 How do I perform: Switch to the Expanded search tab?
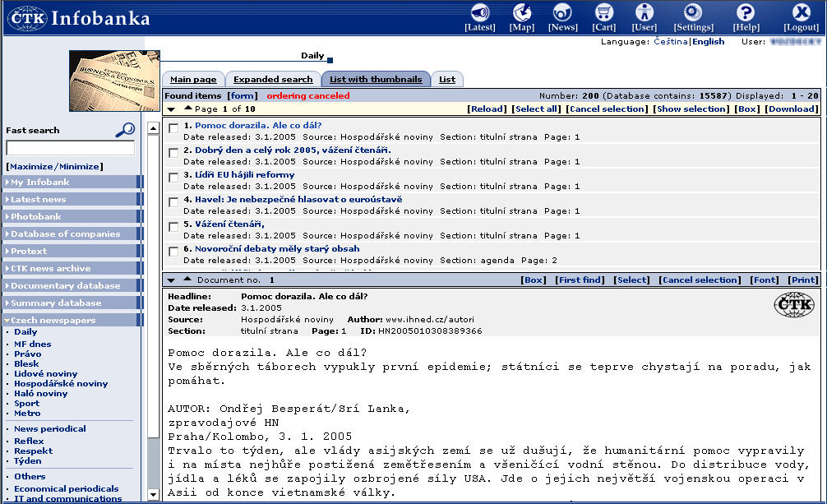[273, 80]
